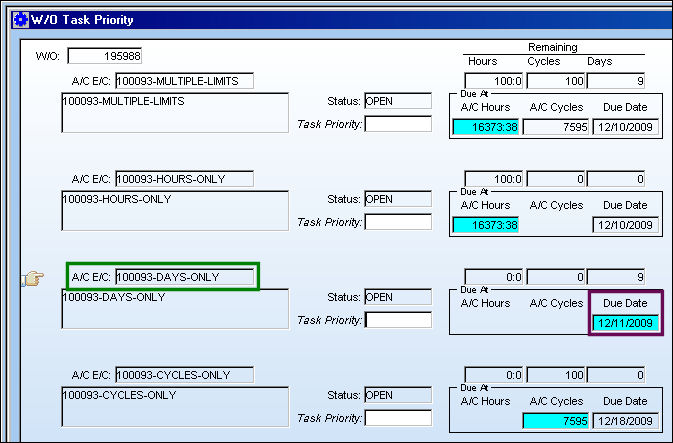Click the 100093-MULTIPLE-LIMITS description box
The width and height of the screenshot is (673, 443).
click(x=175, y=113)
